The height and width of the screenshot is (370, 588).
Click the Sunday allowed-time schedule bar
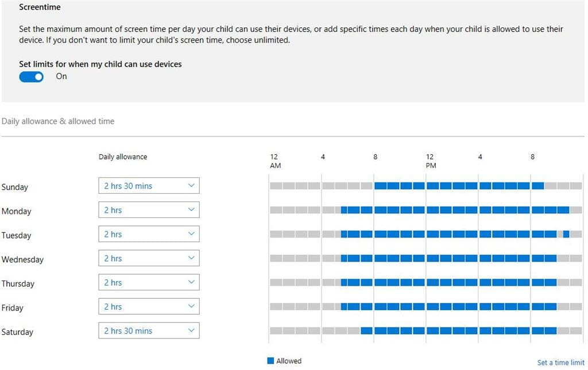coord(425,186)
